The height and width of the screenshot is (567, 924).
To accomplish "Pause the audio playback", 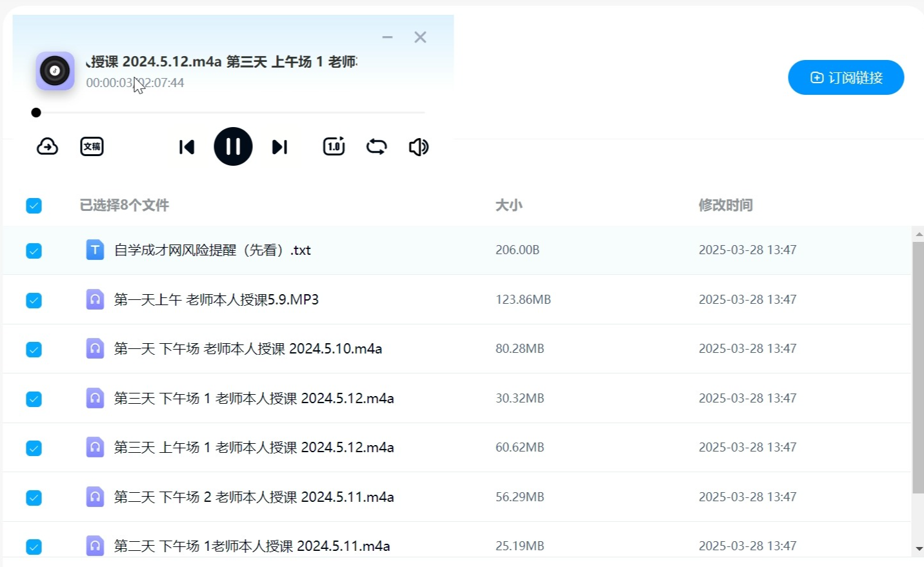I will (233, 146).
